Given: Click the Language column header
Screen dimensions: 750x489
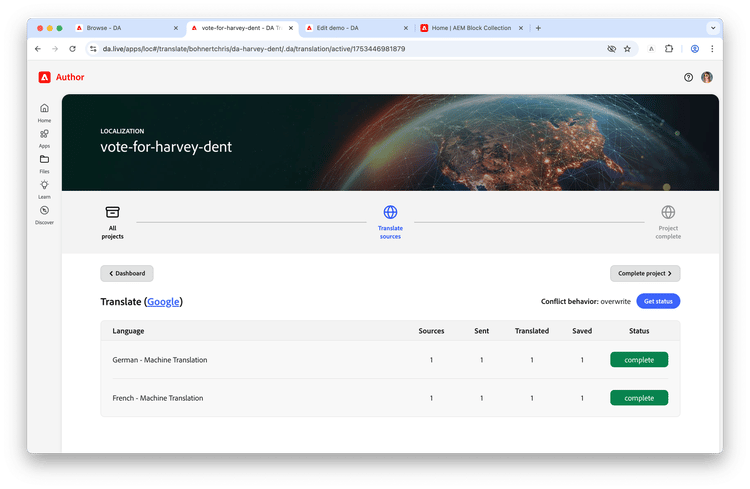Looking at the screenshot, I should [128, 331].
